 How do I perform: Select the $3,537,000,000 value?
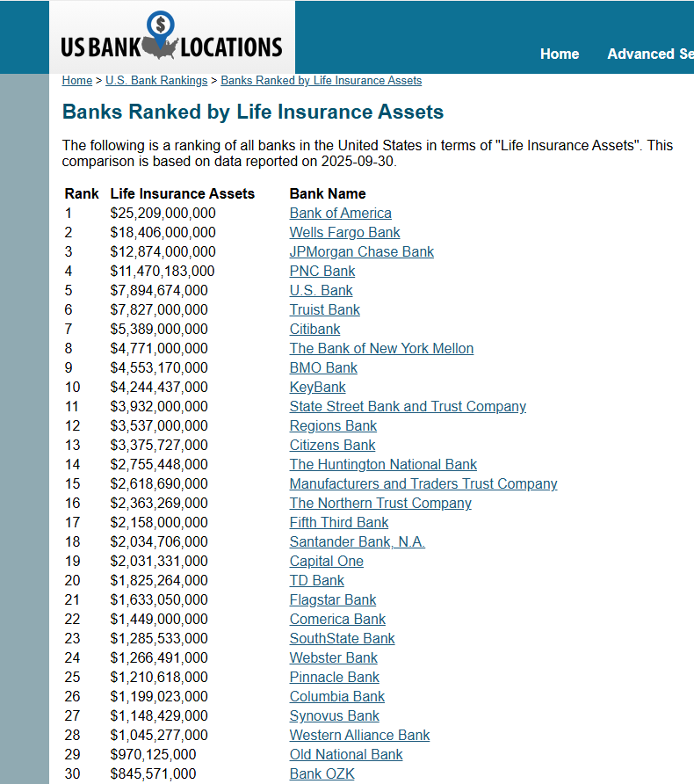(159, 425)
